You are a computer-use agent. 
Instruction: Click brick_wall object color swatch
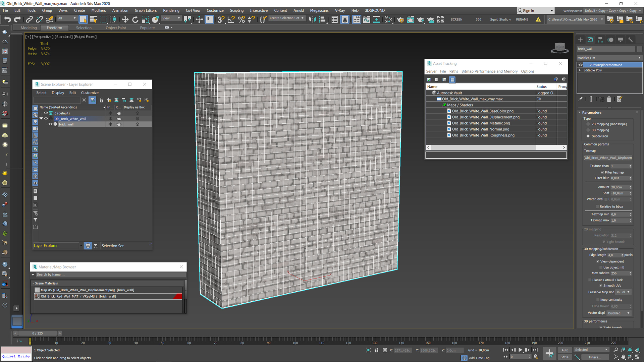(x=639, y=49)
